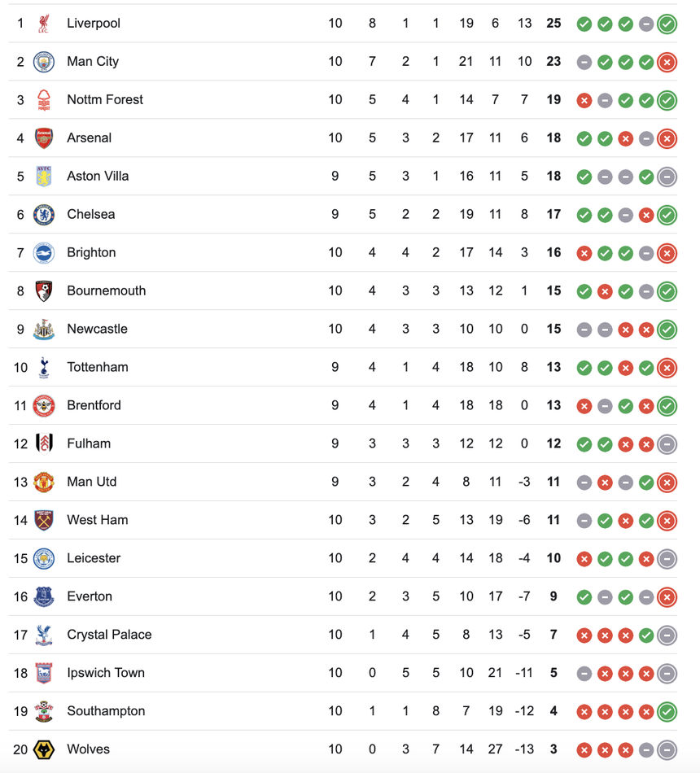This screenshot has width=700, height=773.
Task: Open the Brighton team page link
Action: click(91, 252)
